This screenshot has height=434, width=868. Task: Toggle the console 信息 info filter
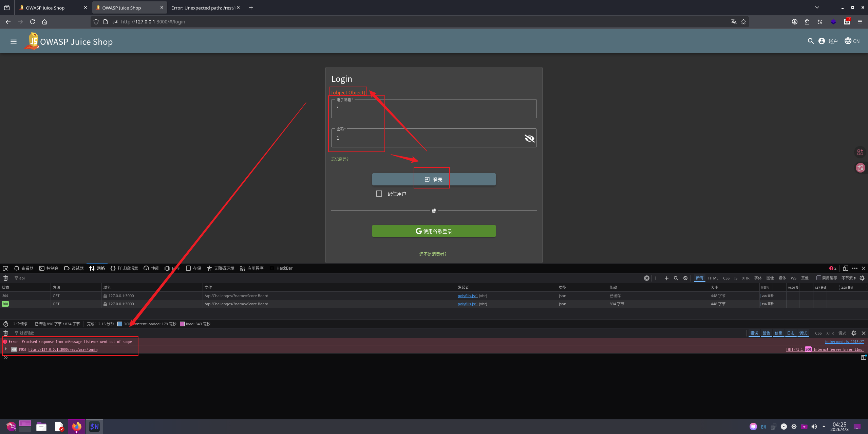[x=778, y=333]
